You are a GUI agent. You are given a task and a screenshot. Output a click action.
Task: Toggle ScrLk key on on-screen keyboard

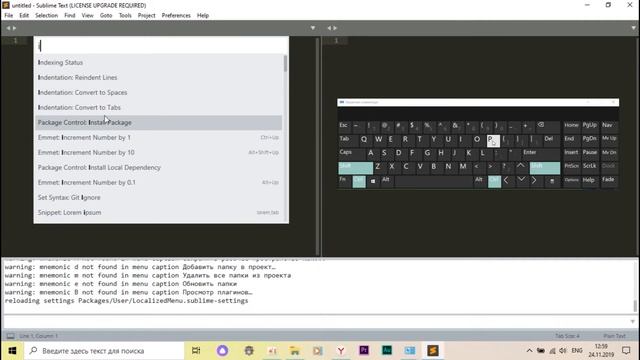(x=590, y=167)
